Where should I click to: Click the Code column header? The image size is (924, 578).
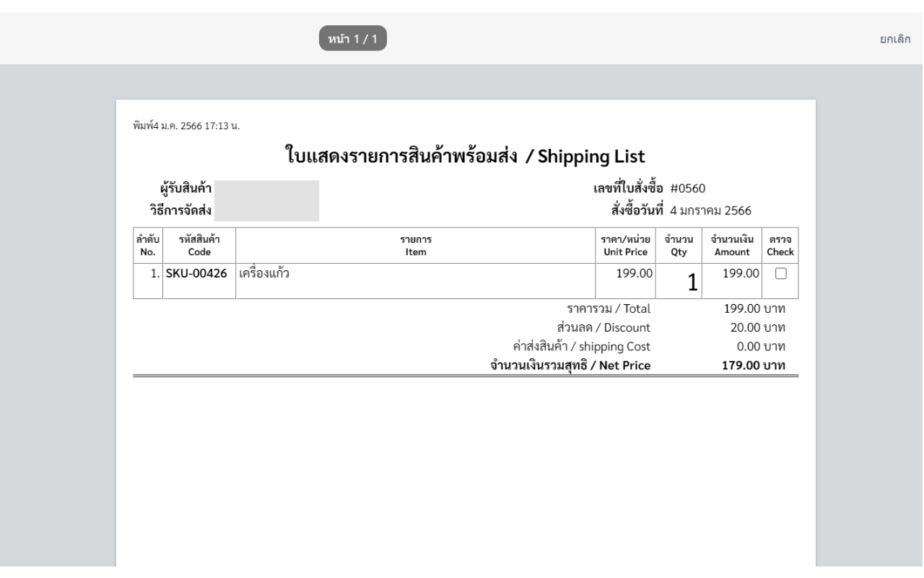199,246
